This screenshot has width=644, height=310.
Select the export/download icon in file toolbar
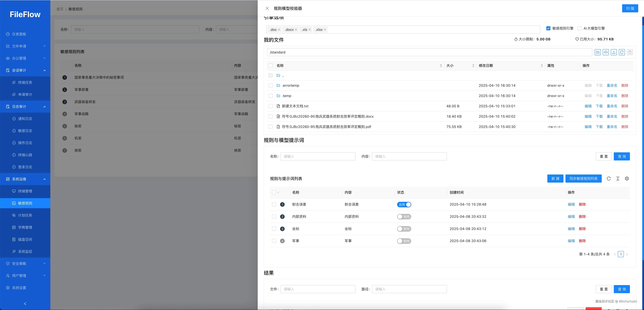pyautogui.click(x=614, y=52)
